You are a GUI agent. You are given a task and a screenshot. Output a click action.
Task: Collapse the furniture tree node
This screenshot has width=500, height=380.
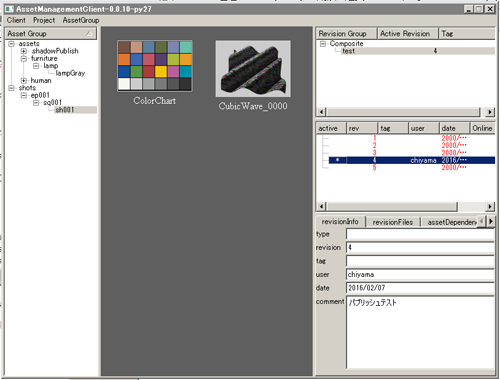click(24, 58)
